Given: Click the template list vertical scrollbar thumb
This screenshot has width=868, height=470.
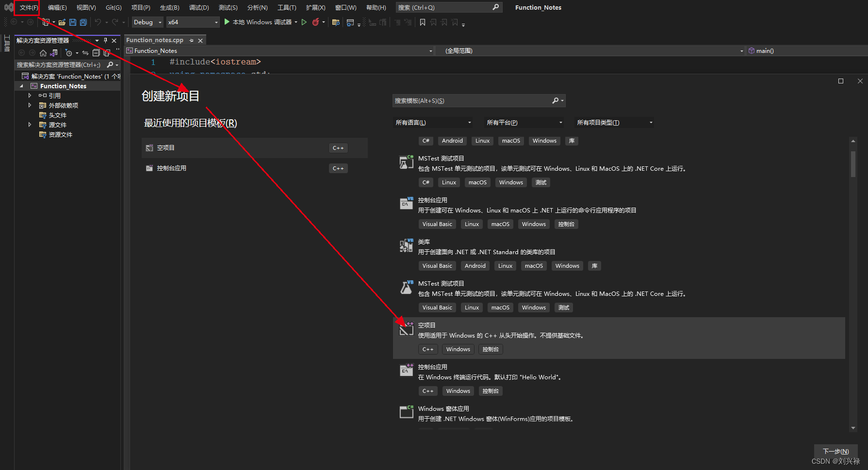Looking at the screenshot, I should (853, 163).
